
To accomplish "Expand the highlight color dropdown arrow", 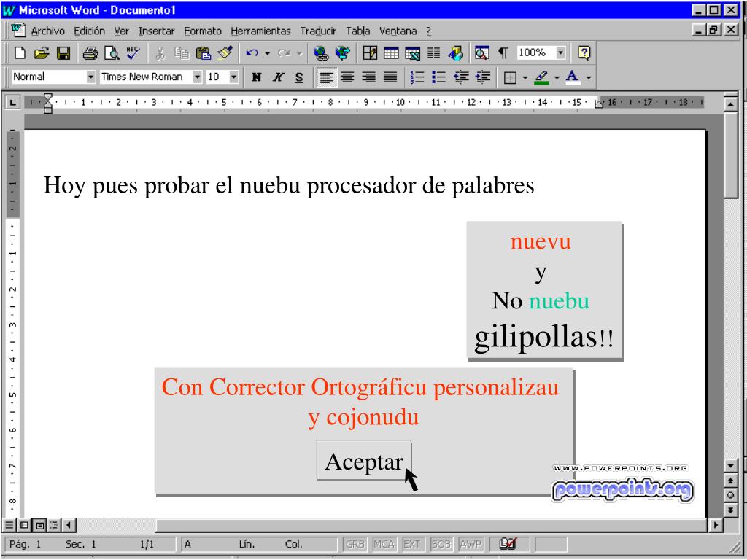I will pyautogui.click(x=557, y=77).
